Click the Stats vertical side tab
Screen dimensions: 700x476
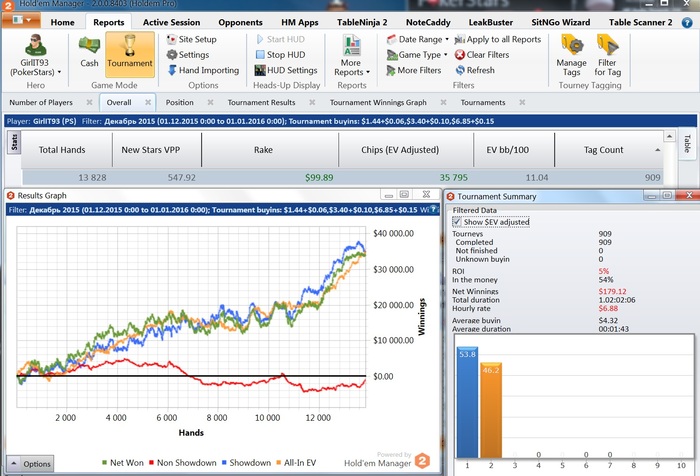pyautogui.click(x=14, y=142)
